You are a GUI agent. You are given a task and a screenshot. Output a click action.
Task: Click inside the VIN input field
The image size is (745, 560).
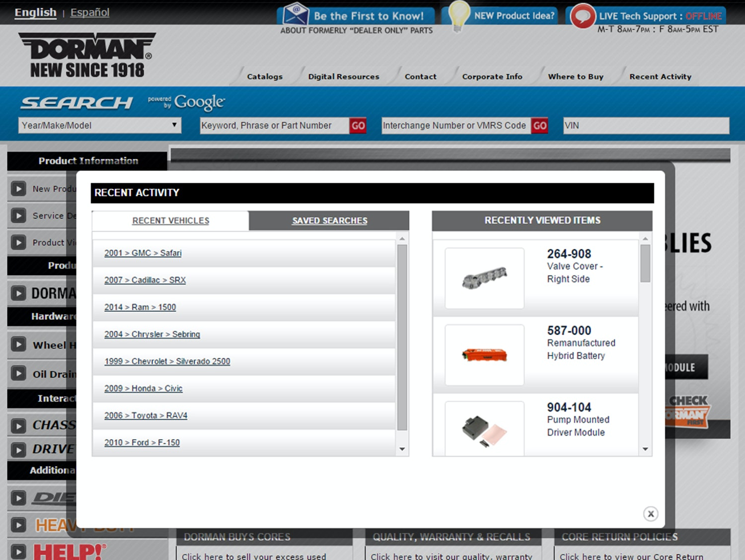646,125
